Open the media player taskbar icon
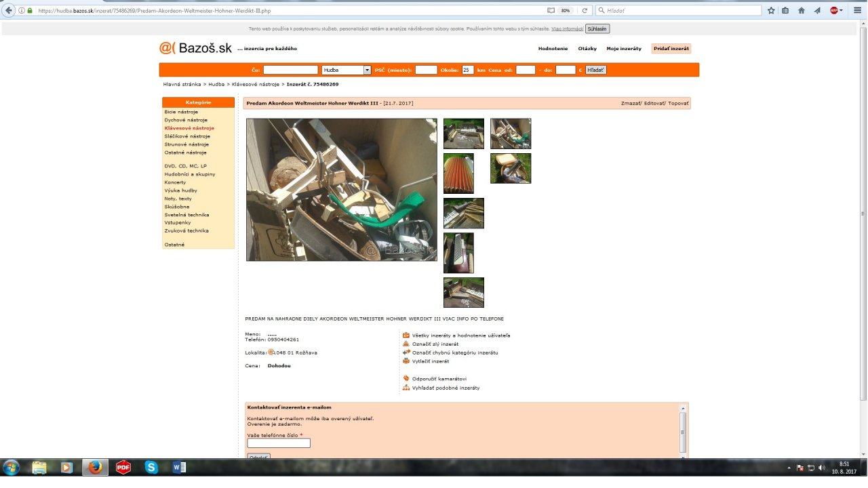Image resolution: width=868 pixels, height=488 pixels. coord(66,467)
